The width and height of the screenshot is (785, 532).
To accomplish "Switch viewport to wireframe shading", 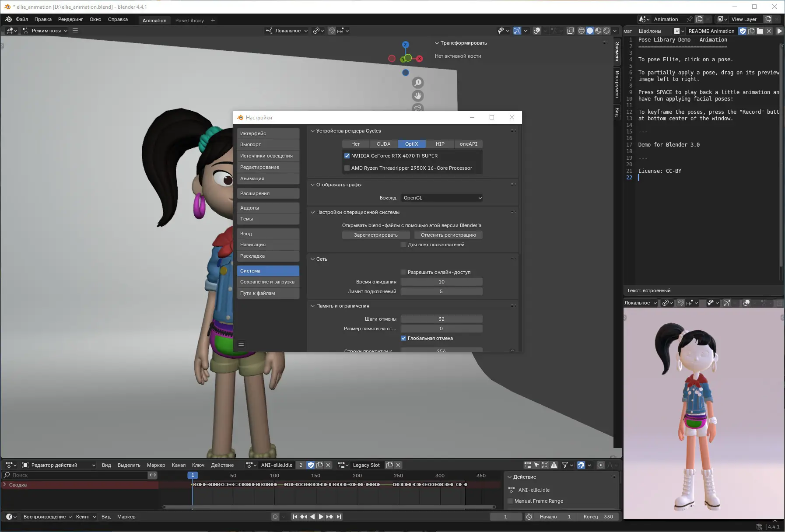I will pos(582,31).
